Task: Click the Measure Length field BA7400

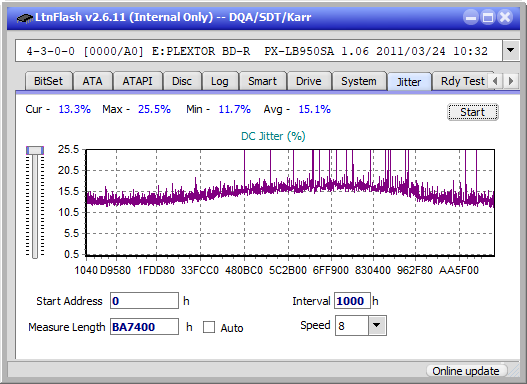Action: coord(145,327)
